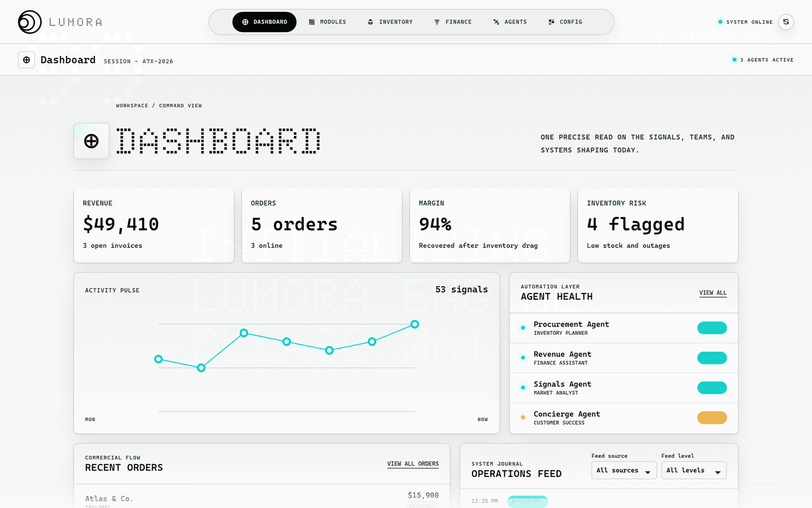The image size is (812, 508).
Task: Select the Signals Agent row
Action: (x=624, y=387)
